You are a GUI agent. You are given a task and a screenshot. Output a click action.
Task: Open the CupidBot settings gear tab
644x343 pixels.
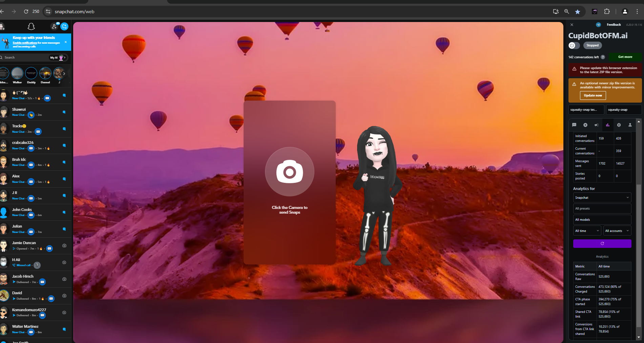(x=619, y=125)
